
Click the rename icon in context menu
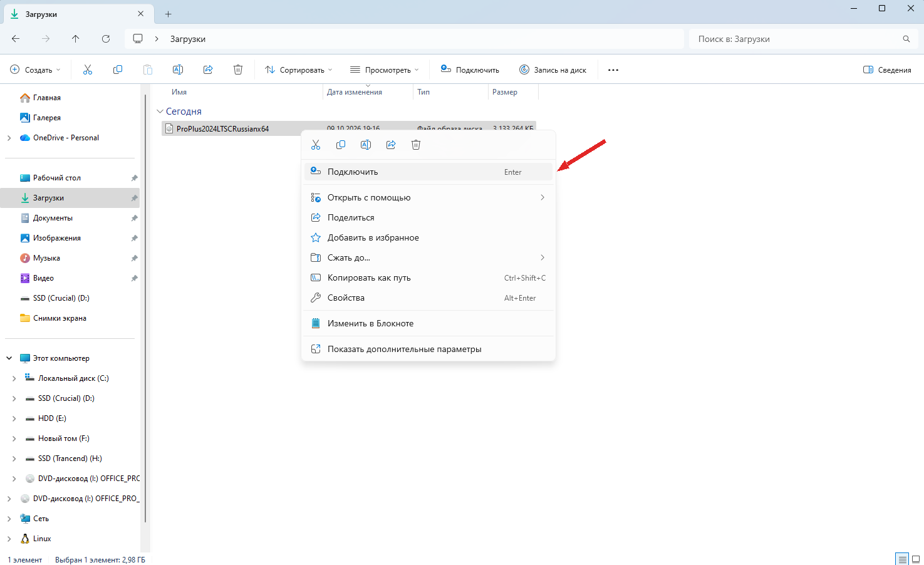[366, 145]
